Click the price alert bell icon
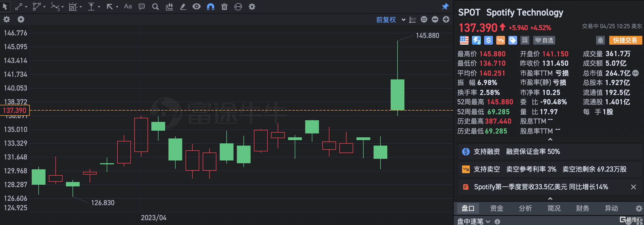Image resolution: width=644 pixels, height=225 pixels. click(600, 41)
